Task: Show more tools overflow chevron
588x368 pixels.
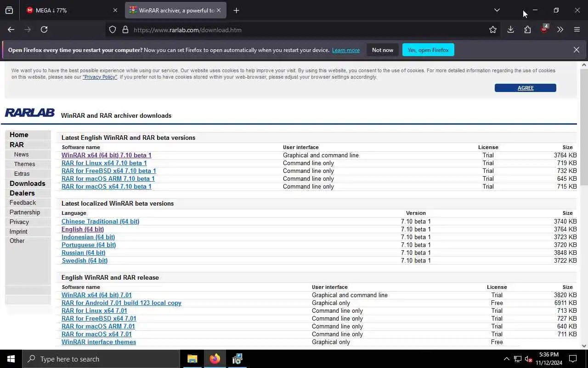Action: click(560, 30)
